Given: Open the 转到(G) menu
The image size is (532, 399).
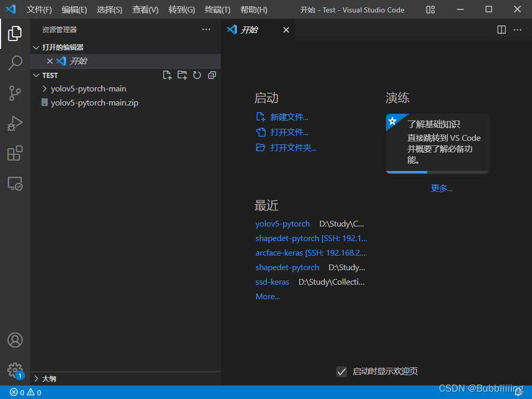Looking at the screenshot, I should [x=181, y=9].
